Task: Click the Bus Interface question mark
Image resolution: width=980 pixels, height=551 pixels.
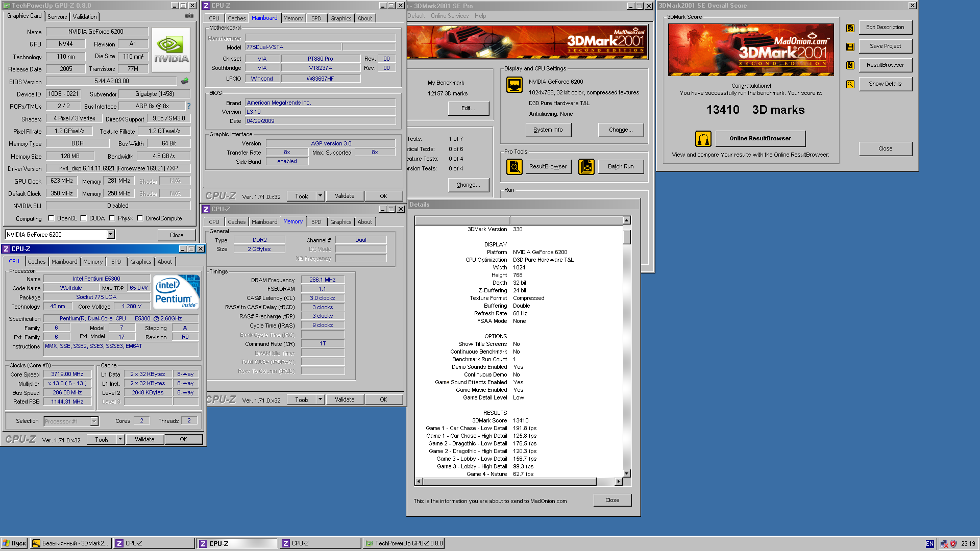Action: [189, 106]
